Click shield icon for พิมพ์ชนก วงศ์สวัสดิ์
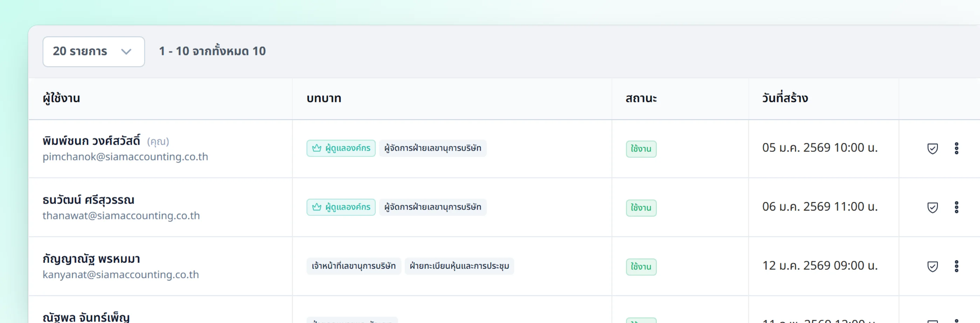980x323 pixels. [x=932, y=149]
